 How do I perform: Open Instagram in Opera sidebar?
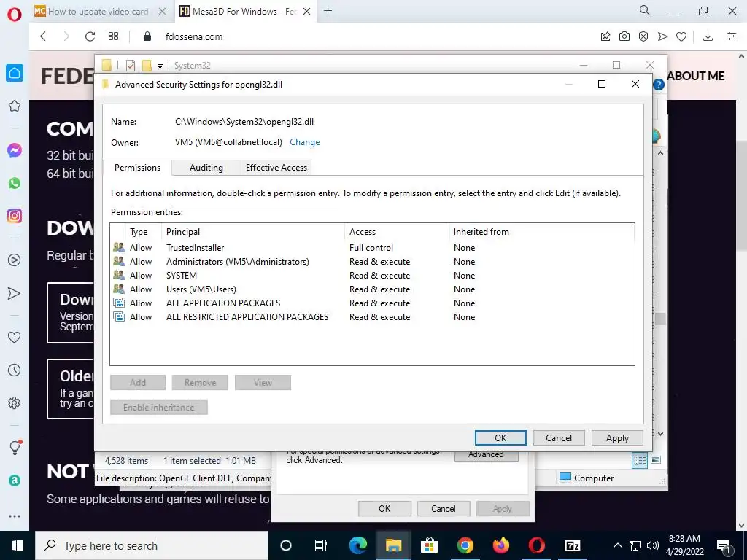[x=15, y=216]
